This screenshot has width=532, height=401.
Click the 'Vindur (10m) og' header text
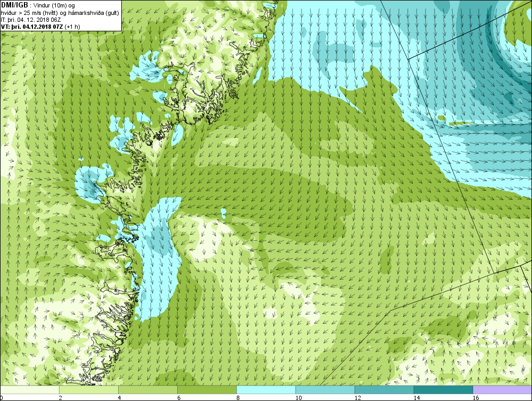(54, 6)
